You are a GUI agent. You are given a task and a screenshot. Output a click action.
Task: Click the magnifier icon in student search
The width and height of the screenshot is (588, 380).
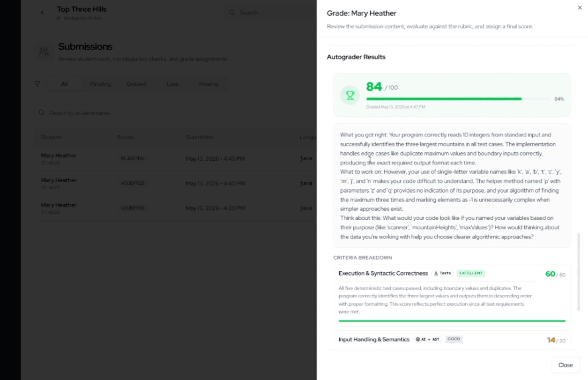click(x=42, y=113)
